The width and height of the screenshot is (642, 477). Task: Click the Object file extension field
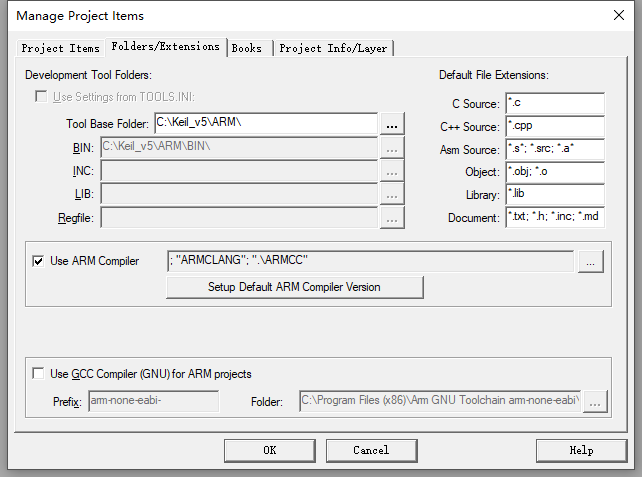pyautogui.click(x=554, y=172)
